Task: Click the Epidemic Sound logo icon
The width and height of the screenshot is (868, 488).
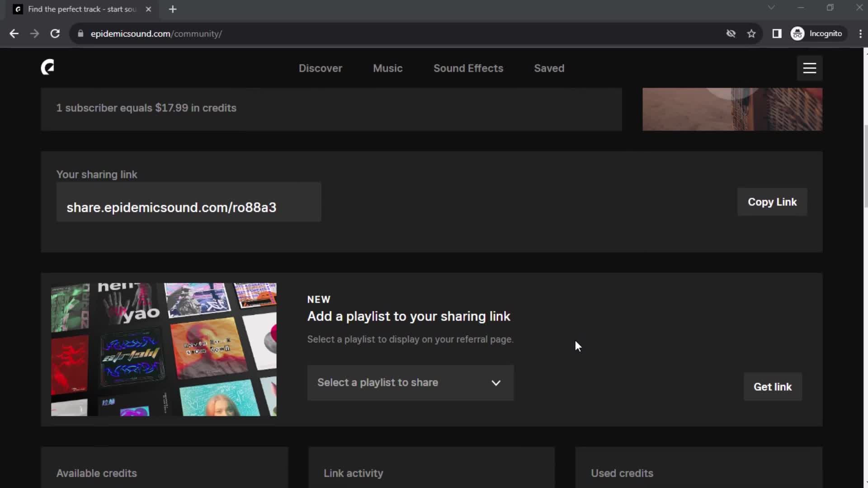Action: coord(47,67)
